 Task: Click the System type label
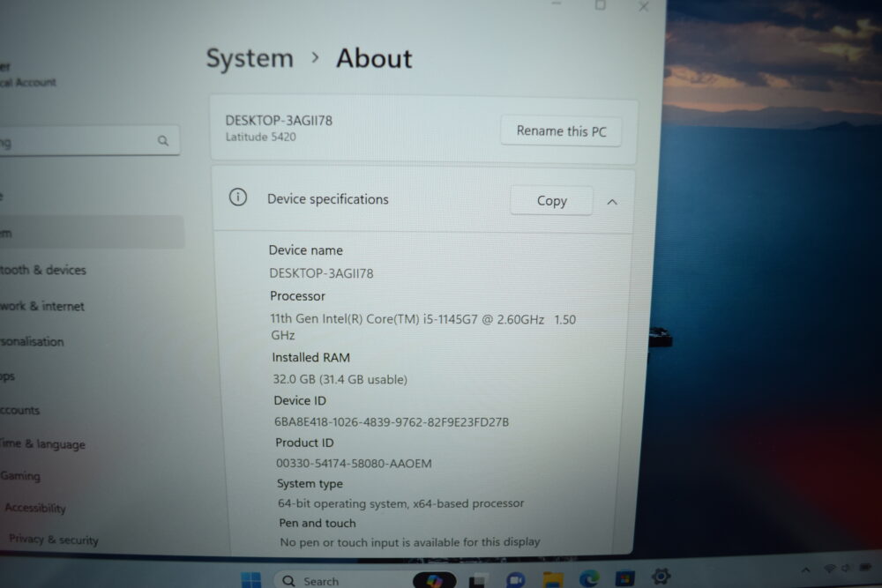(310, 483)
